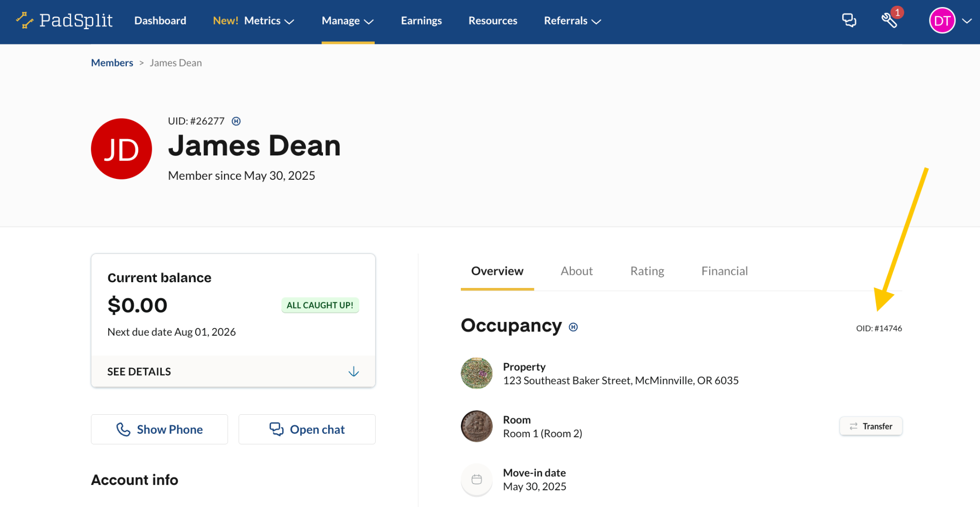Open the Resources page
The height and width of the screenshot is (507, 980).
493,21
